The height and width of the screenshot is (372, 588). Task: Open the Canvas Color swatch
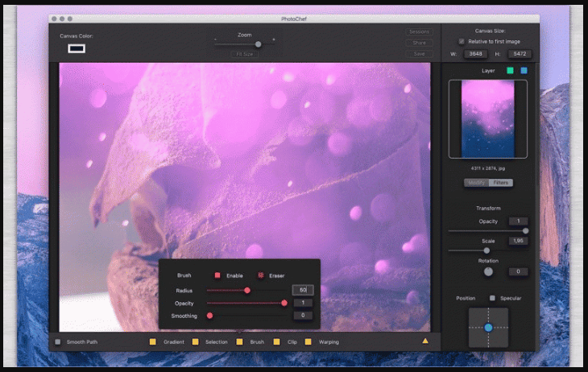(77, 48)
